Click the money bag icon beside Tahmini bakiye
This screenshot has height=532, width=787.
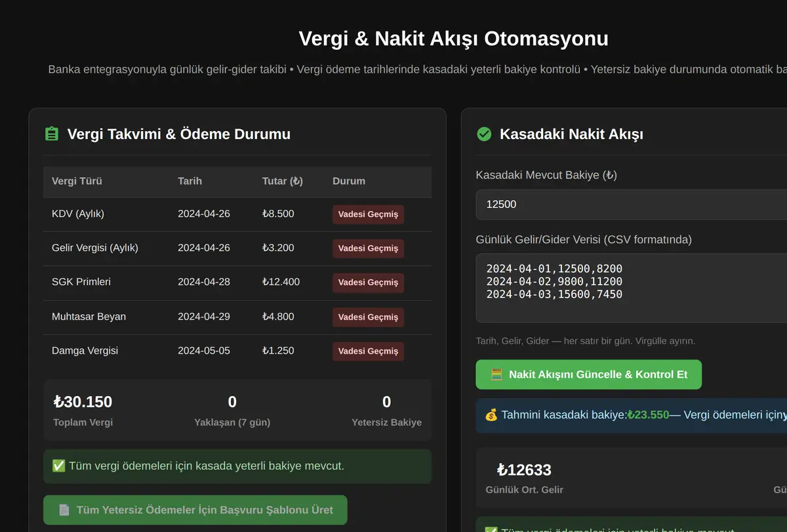tap(491, 415)
